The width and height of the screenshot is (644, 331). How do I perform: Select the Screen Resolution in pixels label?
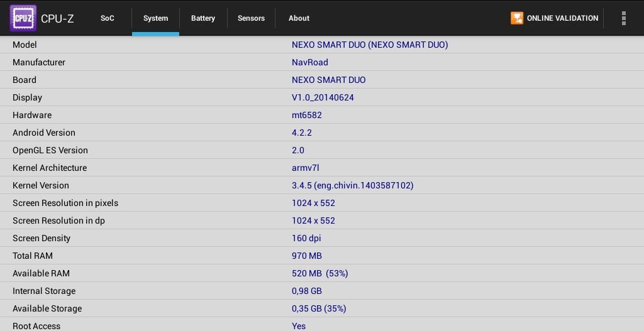click(65, 203)
